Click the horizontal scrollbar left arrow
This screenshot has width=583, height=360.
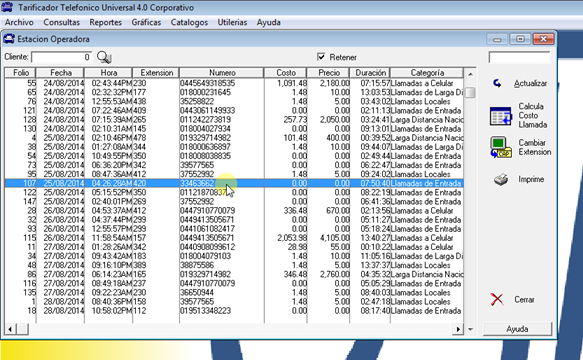pyautogui.click(x=10, y=329)
